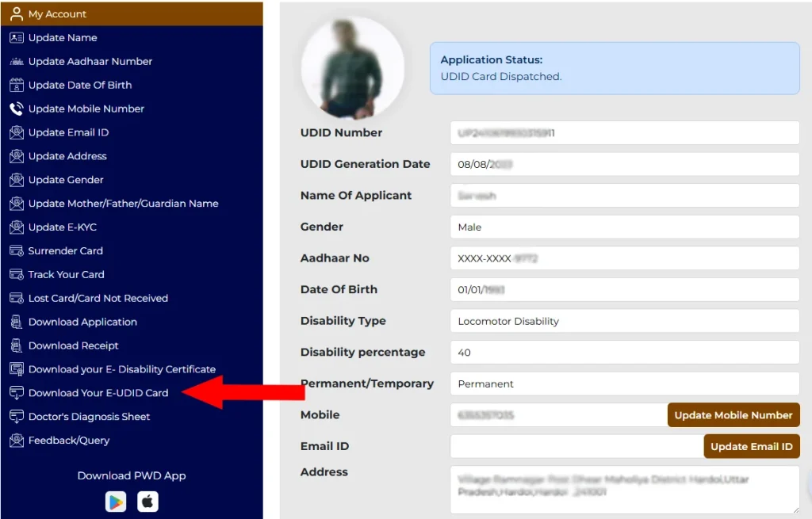The width and height of the screenshot is (812, 519).
Task: Click the icon beside Update Gender
Action: tap(17, 180)
